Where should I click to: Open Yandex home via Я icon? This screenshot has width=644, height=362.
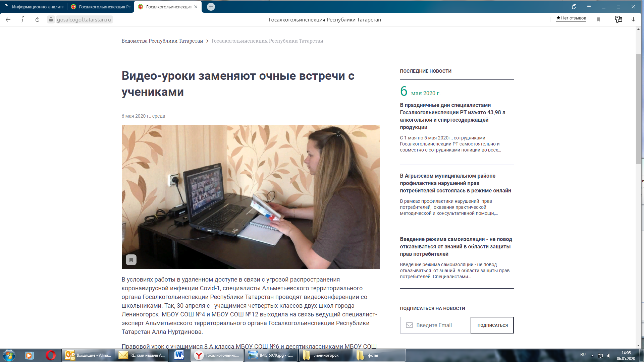point(23,20)
